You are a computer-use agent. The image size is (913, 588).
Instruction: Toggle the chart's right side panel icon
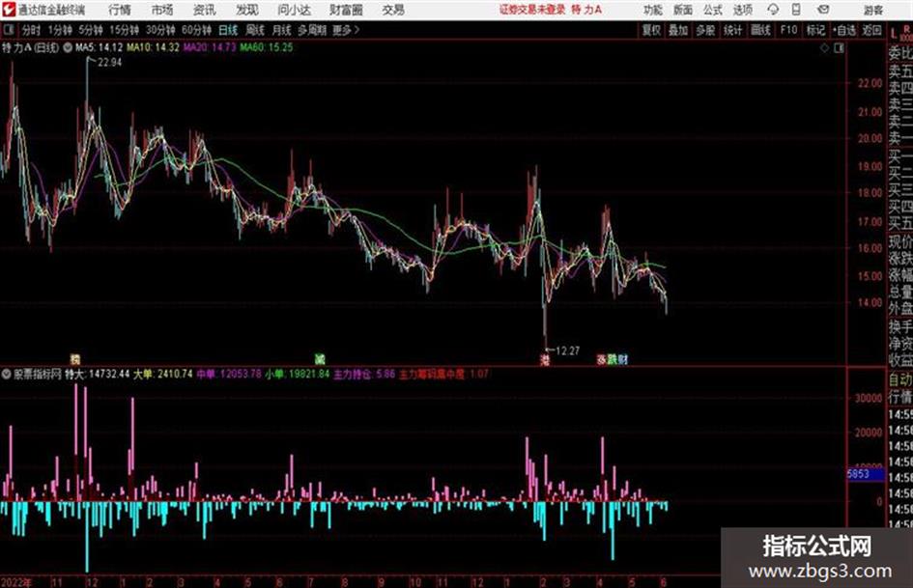[839, 48]
